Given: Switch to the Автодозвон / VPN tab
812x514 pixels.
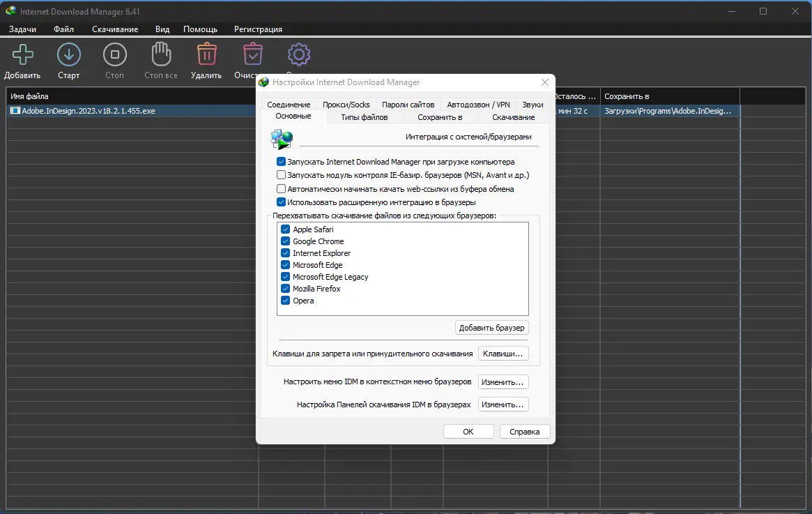Looking at the screenshot, I should coord(479,105).
